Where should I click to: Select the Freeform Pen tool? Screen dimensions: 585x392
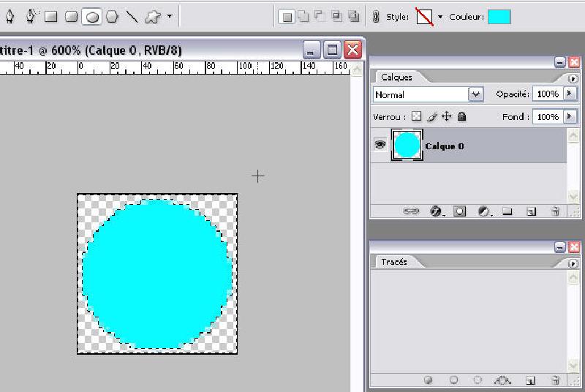[31, 16]
